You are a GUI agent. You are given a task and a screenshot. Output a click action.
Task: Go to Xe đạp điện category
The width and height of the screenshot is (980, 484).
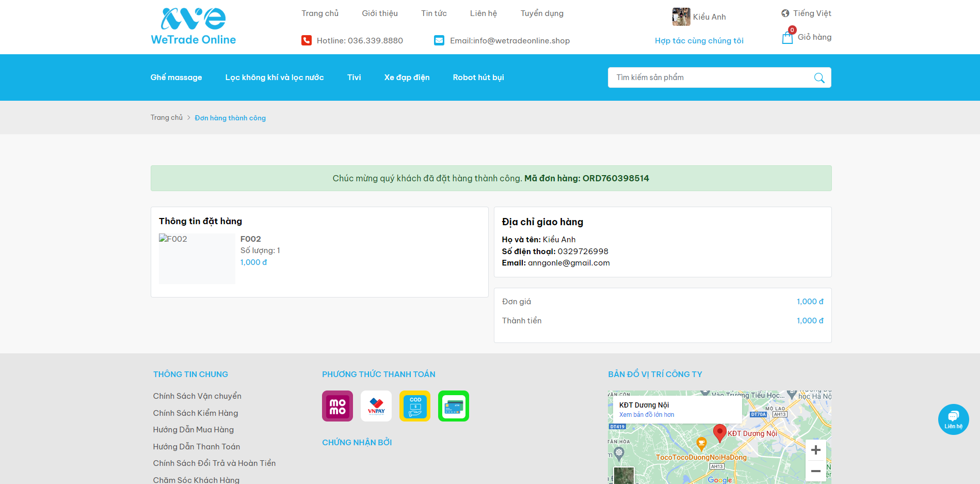[x=407, y=77]
